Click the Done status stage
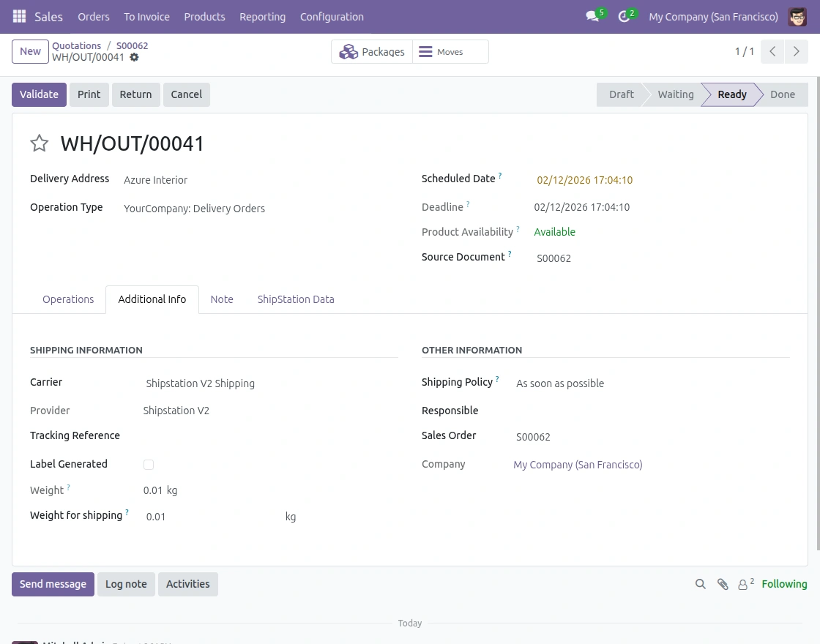The image size is (820, 644). click(783, 94)
